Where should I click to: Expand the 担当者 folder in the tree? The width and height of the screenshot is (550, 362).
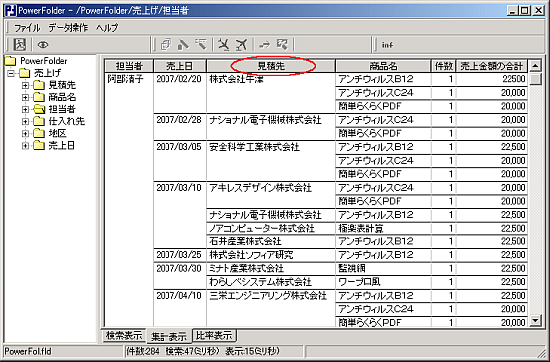pos(25,109)
